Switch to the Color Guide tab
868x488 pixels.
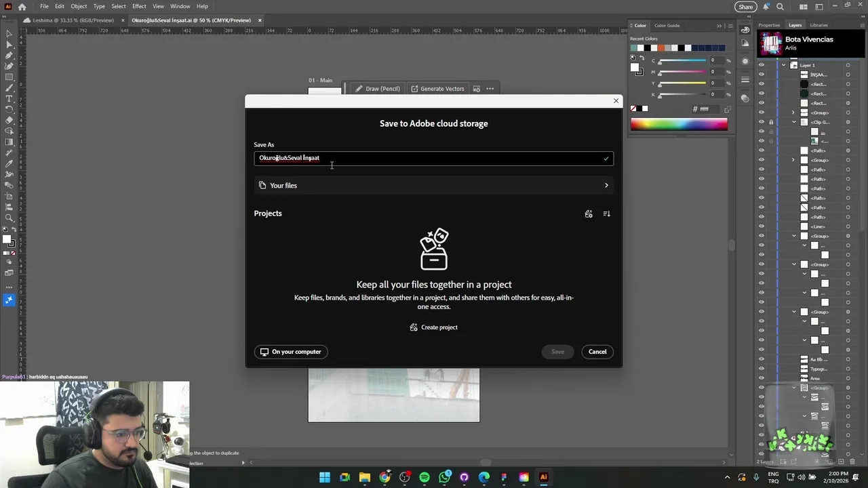(667, 26)
